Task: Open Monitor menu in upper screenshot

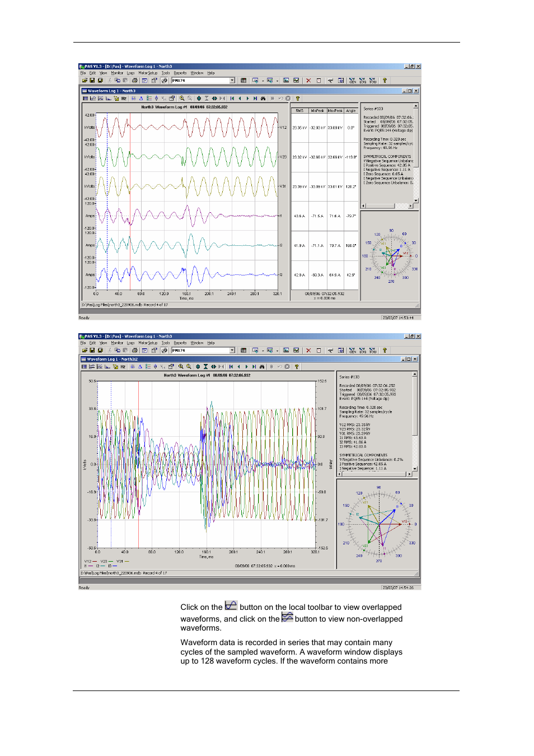Action: [x=117, y=73]
